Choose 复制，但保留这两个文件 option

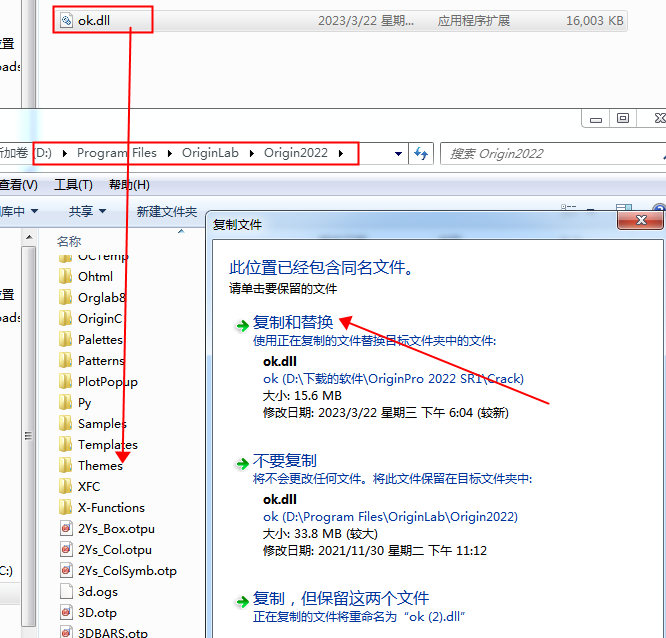click(x=341, y=599)
